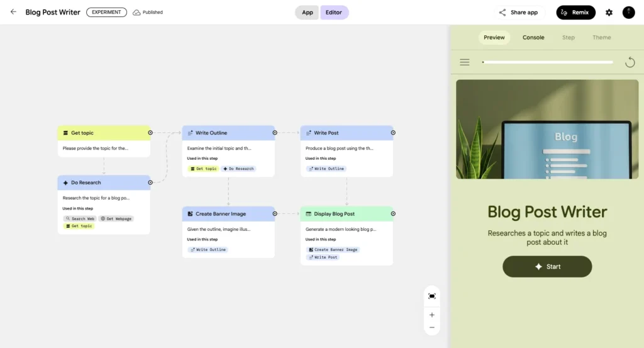Click 'Generate a modern looking blog p...' text
The image size is (644, 348).
(340, 229)
